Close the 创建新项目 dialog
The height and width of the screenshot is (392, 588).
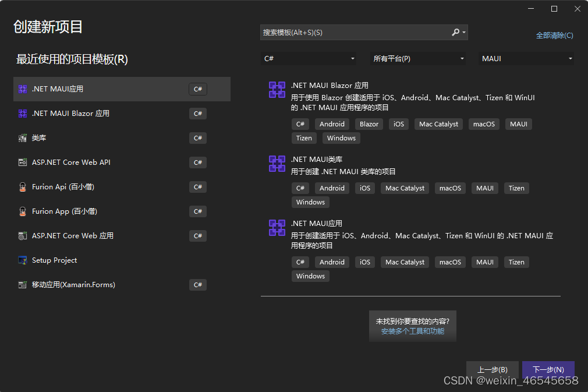[x=578, y=9]
